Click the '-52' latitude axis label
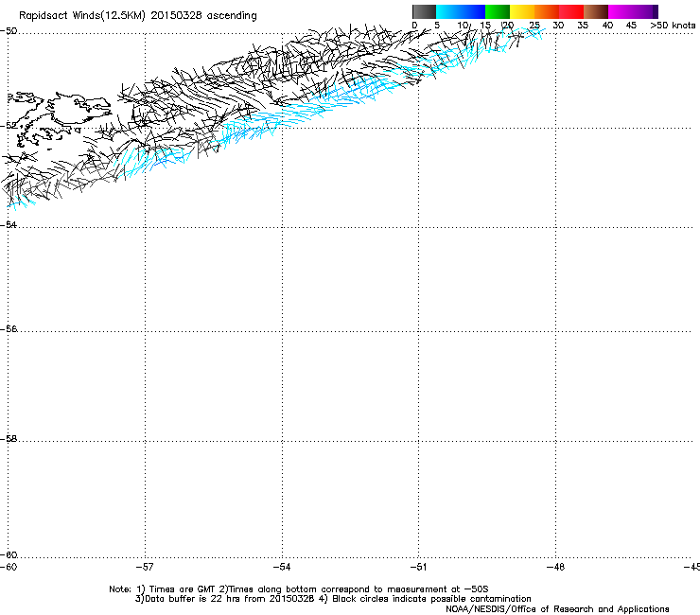The height and width of the screenshot is (615, 700). pyautogui.click(x=9, y=126)
